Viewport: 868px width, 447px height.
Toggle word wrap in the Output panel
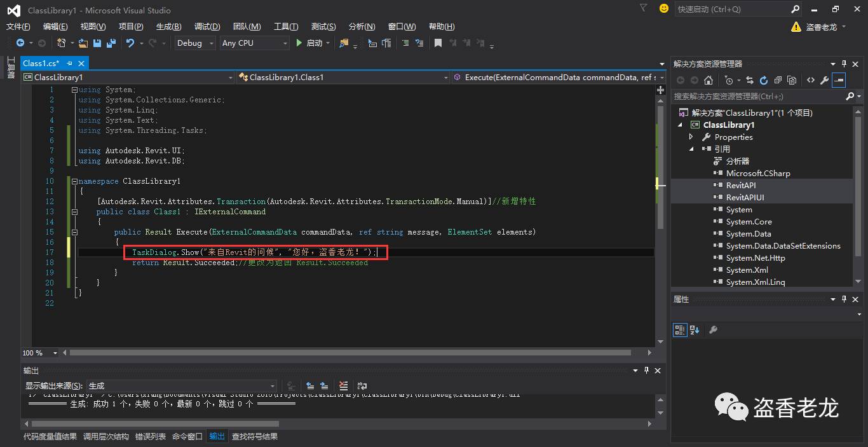tap(362, 385)
